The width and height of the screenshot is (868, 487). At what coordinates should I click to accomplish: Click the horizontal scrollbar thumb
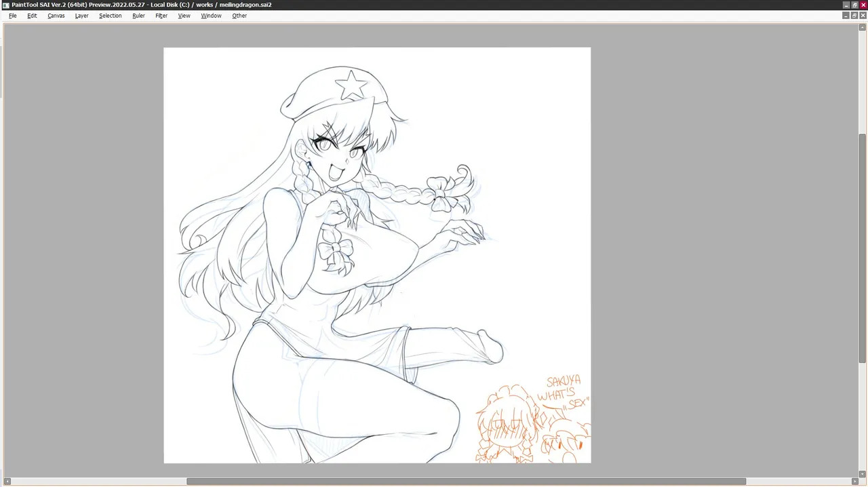pyautogui.click(x=467, y=482)
